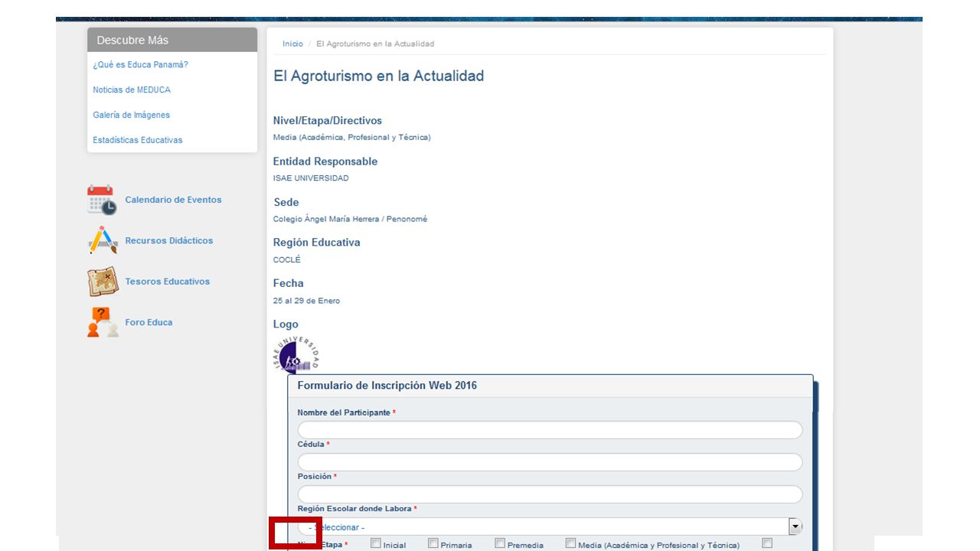Click the Región Escolar dropdown arrow button
The height and width of the screenshot is (551, 980).
pyautogui.click(x=795, y=527)
